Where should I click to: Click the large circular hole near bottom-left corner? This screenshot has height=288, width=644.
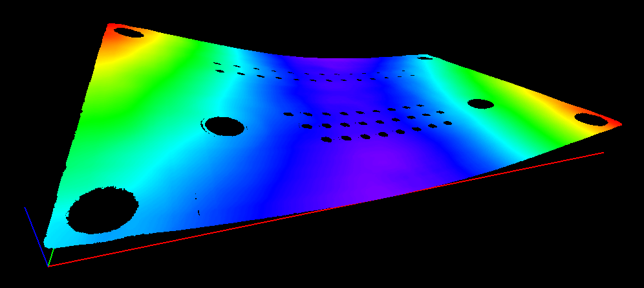coord(102,210)
